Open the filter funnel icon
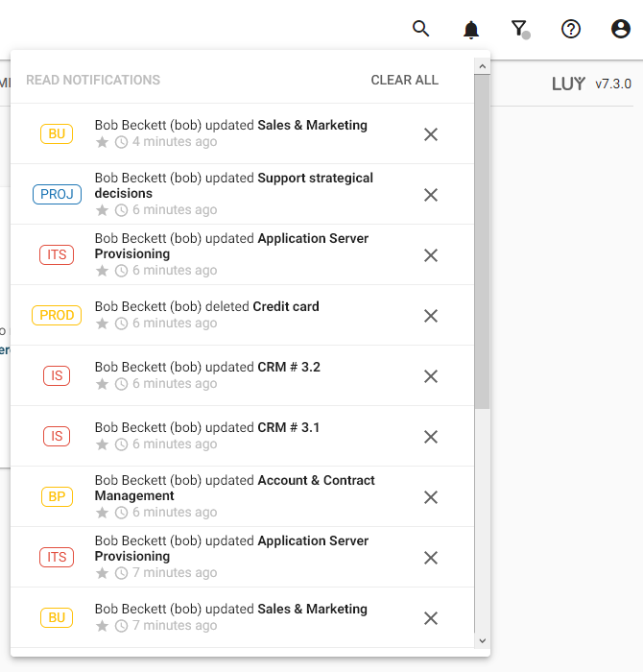The image size is (643, 672). [519, 29]
